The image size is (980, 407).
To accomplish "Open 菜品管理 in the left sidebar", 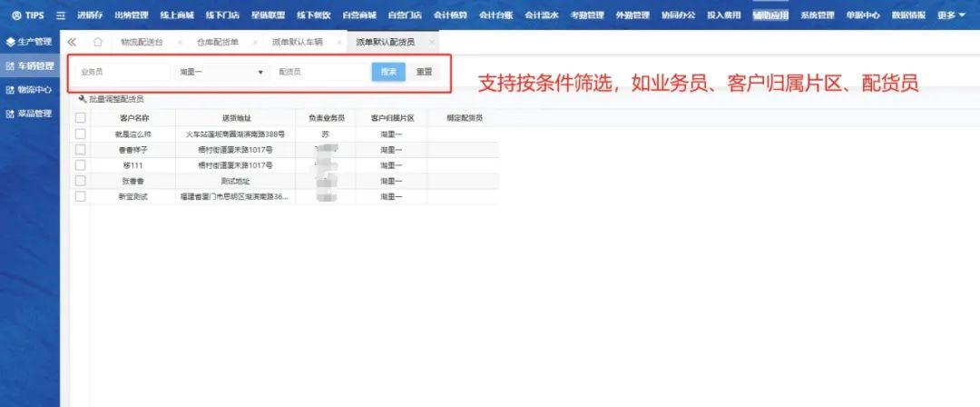I will click(29, 114).
